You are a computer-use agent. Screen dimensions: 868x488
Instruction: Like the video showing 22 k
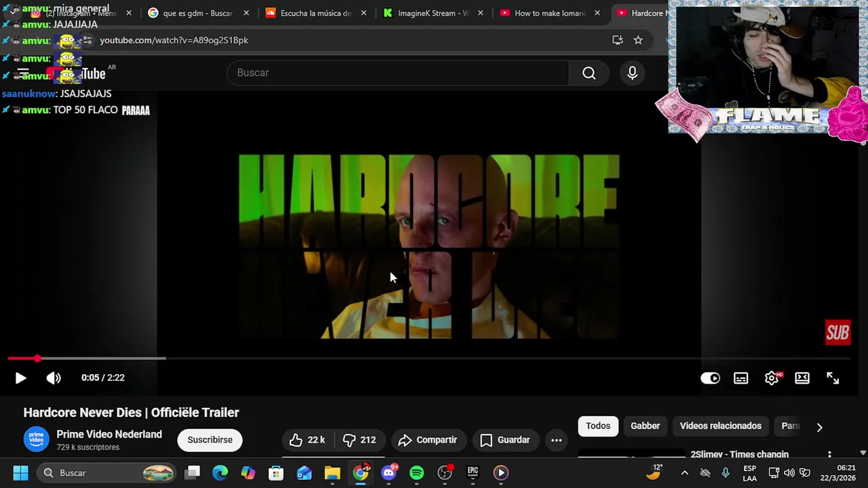point(307,440)
